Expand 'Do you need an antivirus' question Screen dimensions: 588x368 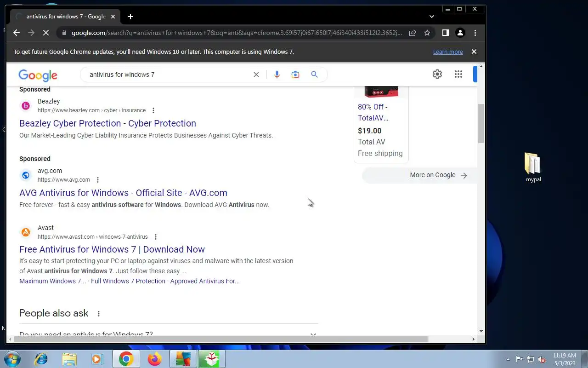tap(169, 334)
